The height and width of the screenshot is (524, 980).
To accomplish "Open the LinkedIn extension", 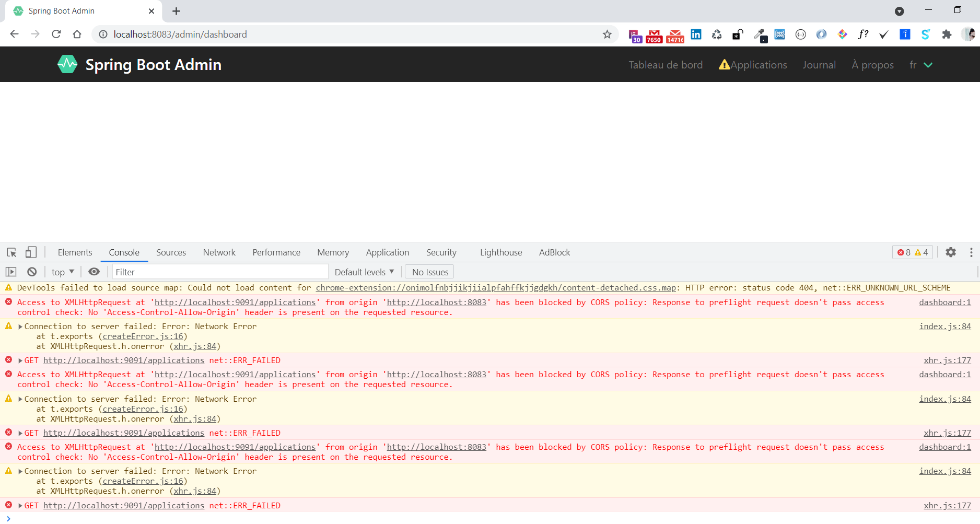I will click(x=696, y=34).
